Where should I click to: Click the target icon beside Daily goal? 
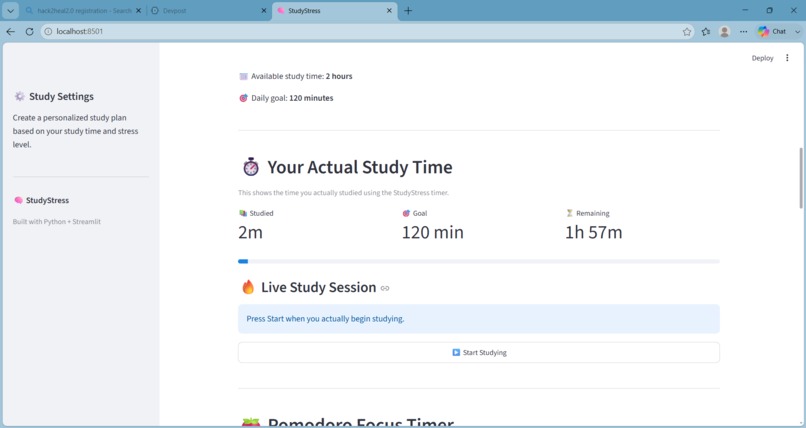(x=244, y=98)
